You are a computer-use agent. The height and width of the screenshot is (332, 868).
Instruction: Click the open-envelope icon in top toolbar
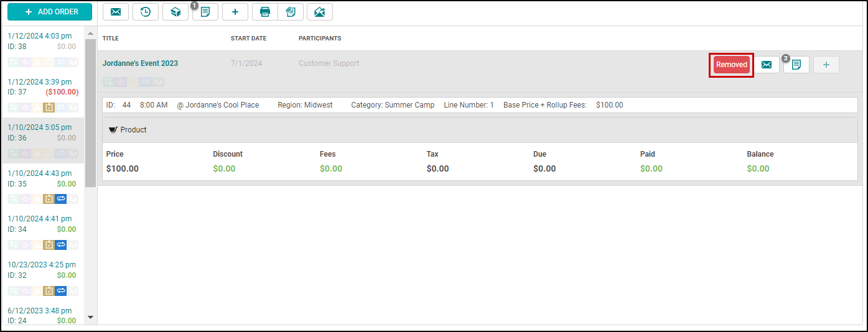[320, 12]
